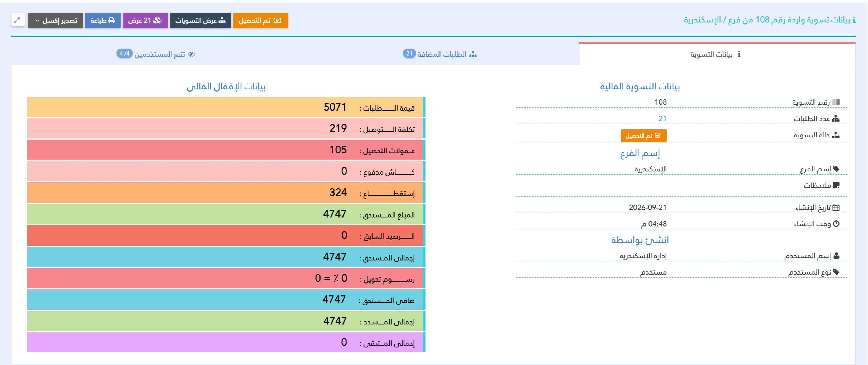This screenshot has width=868, height=365.
Task: Click the إجمالى المتبقى 0 row
Action: pyautogui.click(x=226, y=342)
